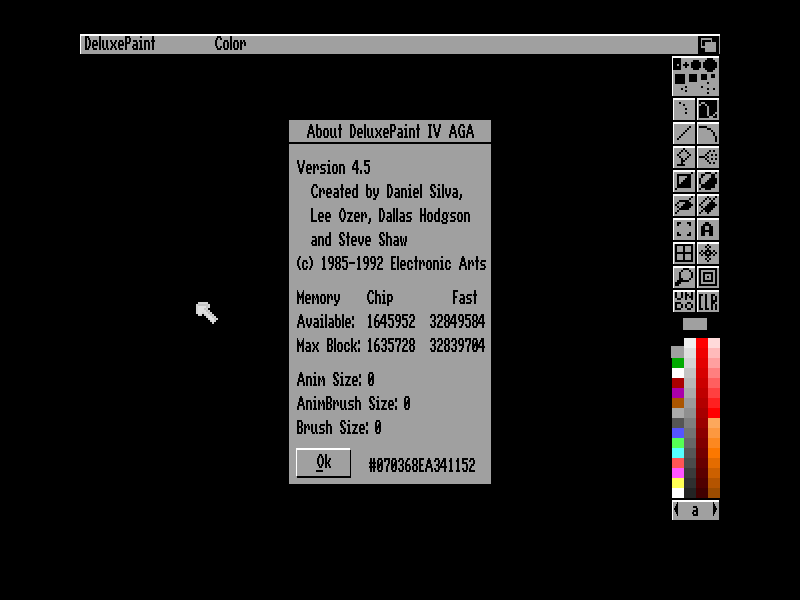Click the 'and Steve Shaw' line
The height and width of the screenshot is (600, 800).
(x=359, y=239)
